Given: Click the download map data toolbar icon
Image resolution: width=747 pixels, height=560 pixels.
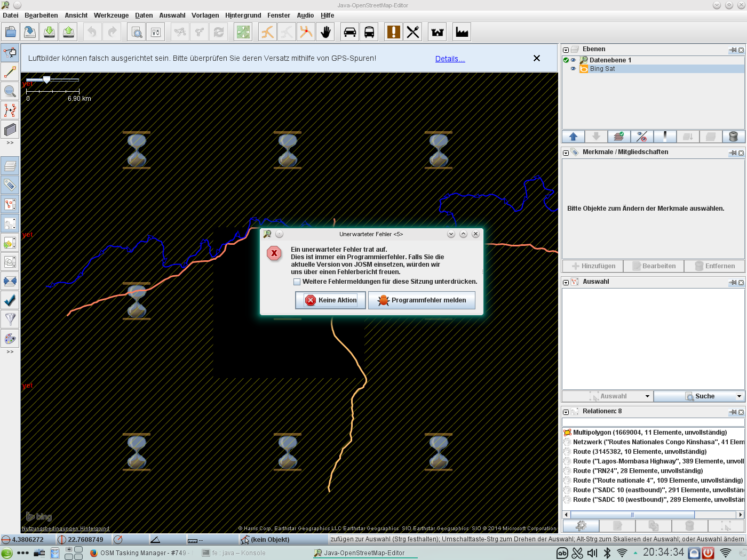Looking at the screenshot, I should tap(49, 32).
